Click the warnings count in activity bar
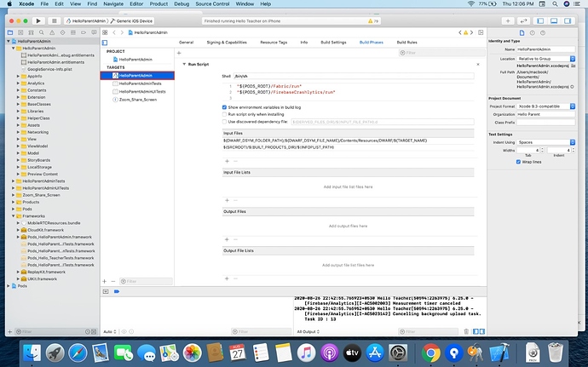588x367 pixels. pyautogui.click(x=373, y=21)
